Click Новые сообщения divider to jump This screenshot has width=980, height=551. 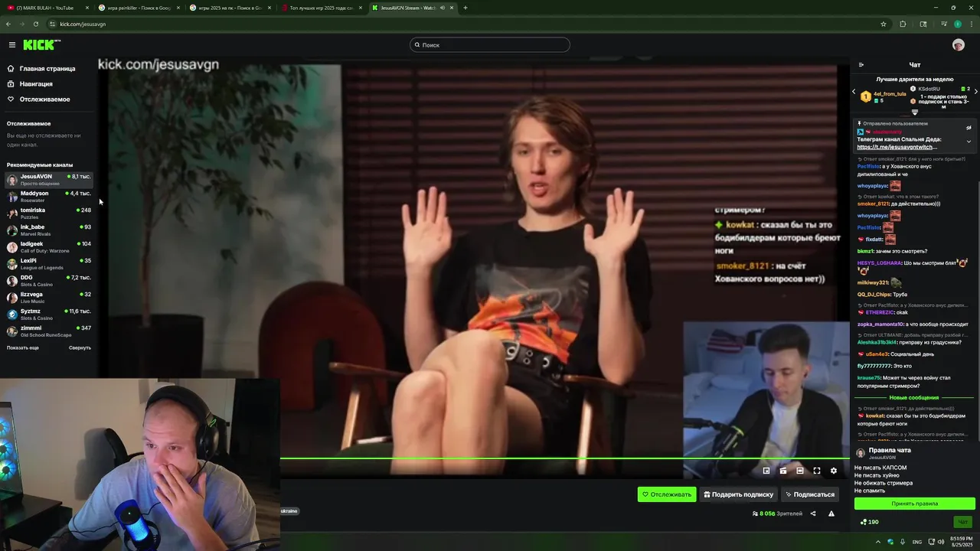click(x=913, y=398)
